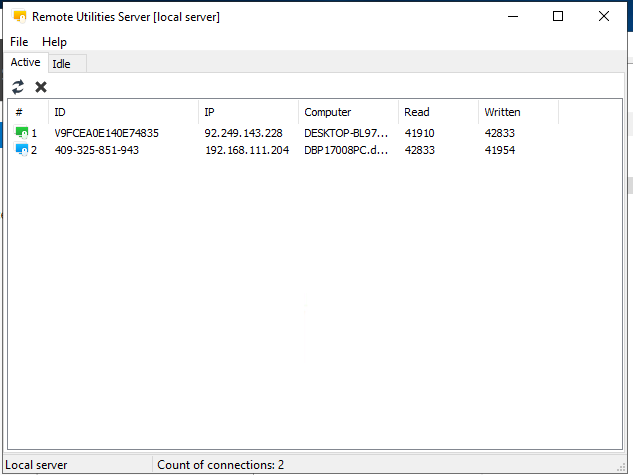Select connection ID 409-325-851-943
The width and height of the screenshot is (633, 475).
(x=97, y=150)
